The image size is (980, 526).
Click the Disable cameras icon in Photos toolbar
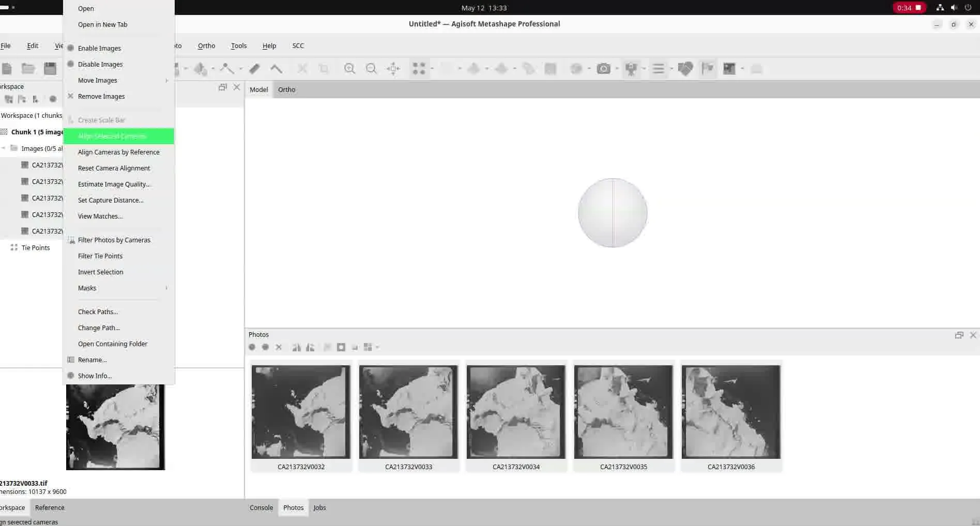point(265,347)
